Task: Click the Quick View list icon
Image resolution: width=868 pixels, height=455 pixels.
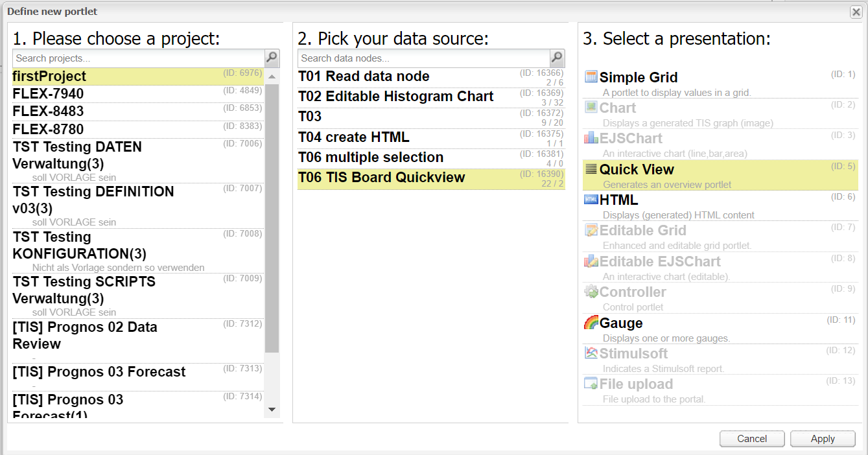Action: (591, 169)
